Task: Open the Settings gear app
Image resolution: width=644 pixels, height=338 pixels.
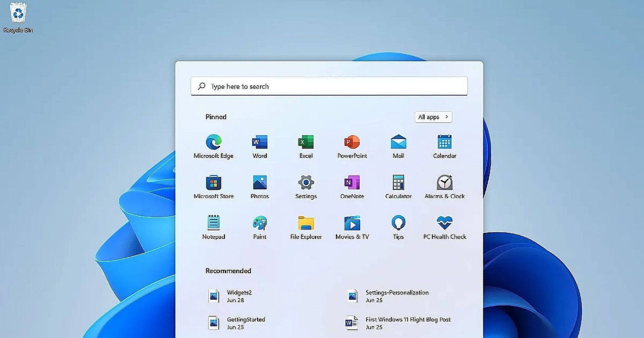Action: pyautogui.click(x=306, y=187)
